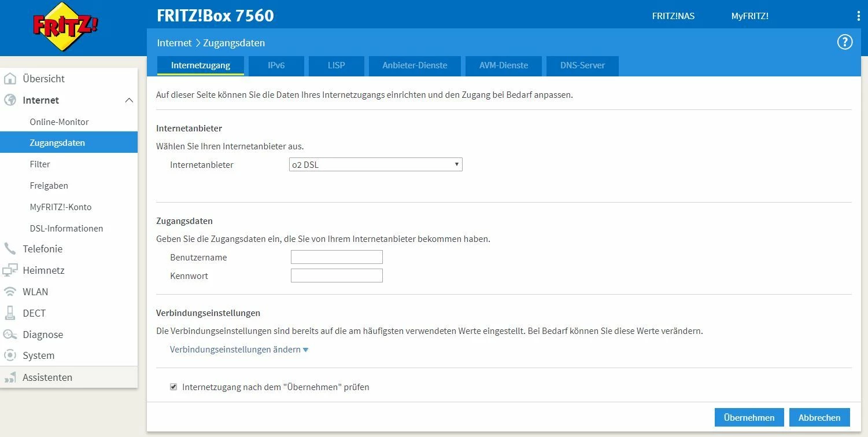Click the System icon
Screen dimensions: 868x437
click(10, 355)
